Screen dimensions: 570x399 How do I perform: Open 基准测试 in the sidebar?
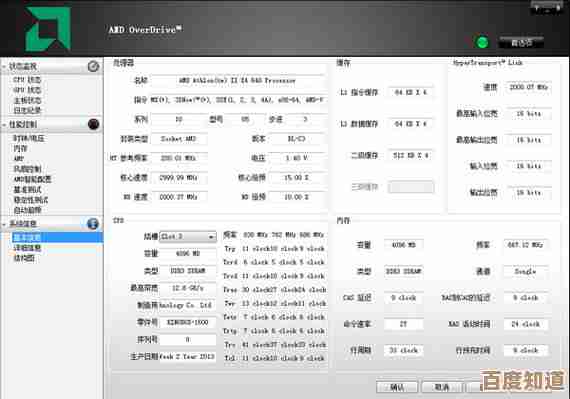27,189
